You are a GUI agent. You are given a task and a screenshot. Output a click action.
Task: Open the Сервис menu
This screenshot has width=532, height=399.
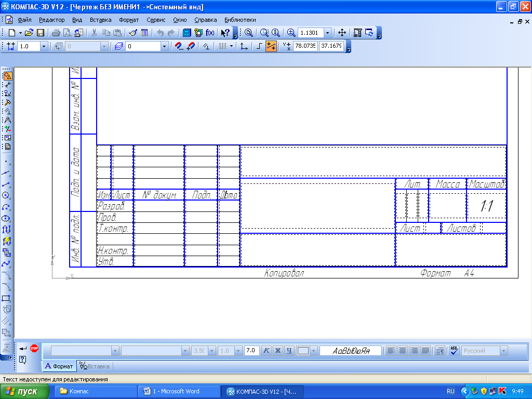tap(156, 20)
